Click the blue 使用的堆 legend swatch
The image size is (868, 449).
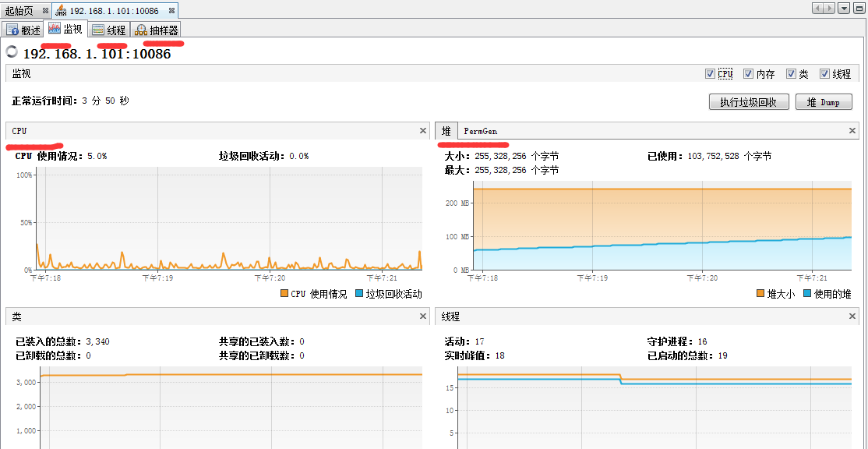(807, 293)
